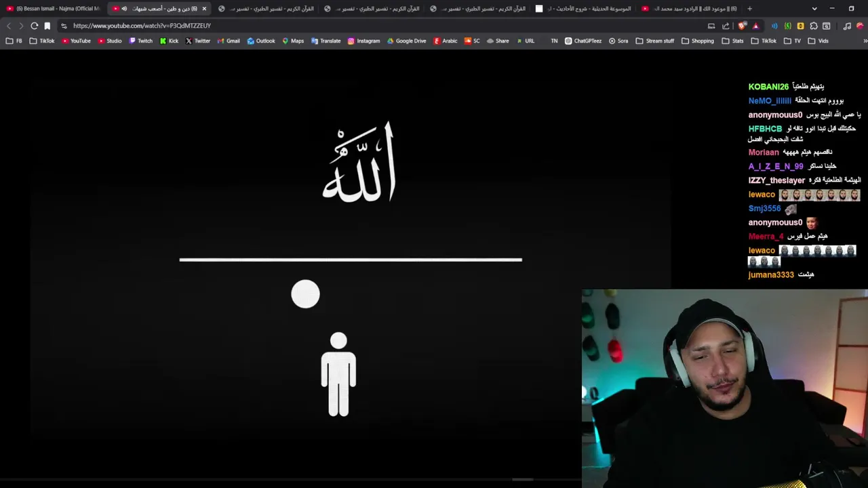Open the Outlook bookmark

pyautogui.click(x=261, y=41)
